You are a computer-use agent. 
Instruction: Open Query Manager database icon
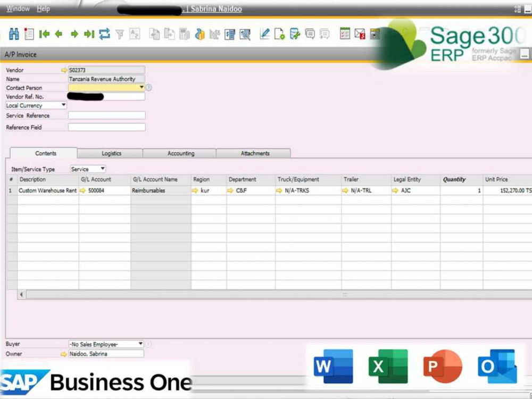[295, 34]
